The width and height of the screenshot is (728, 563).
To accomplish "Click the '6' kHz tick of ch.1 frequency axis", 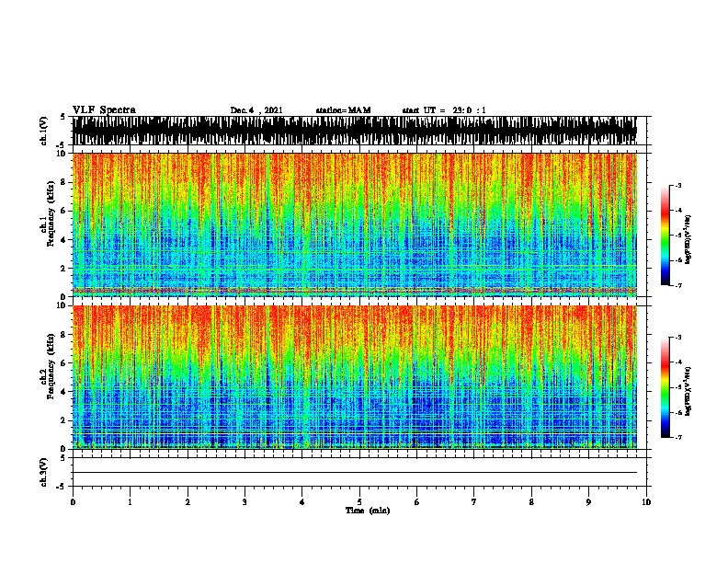I will [x=64, y=211].
